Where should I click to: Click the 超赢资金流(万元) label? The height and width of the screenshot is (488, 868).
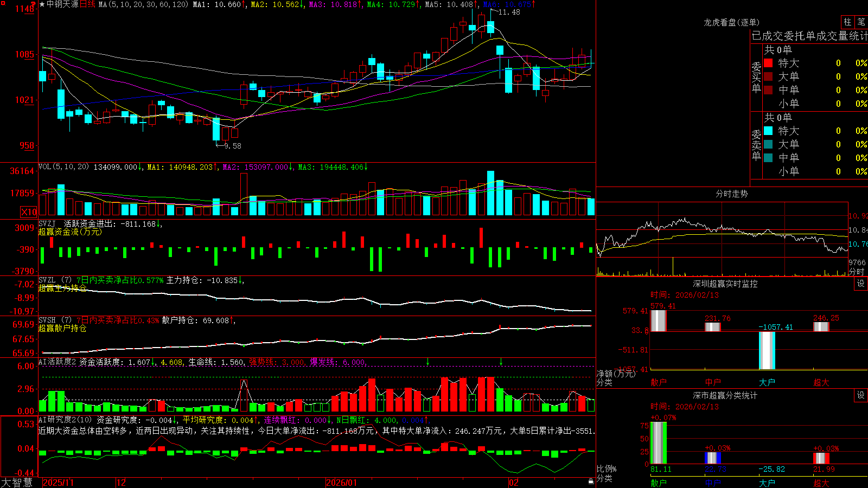click(70, 232)
